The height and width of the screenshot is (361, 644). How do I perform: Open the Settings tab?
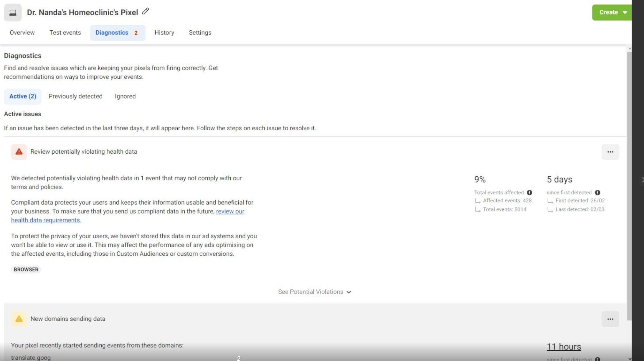(200, 32)
